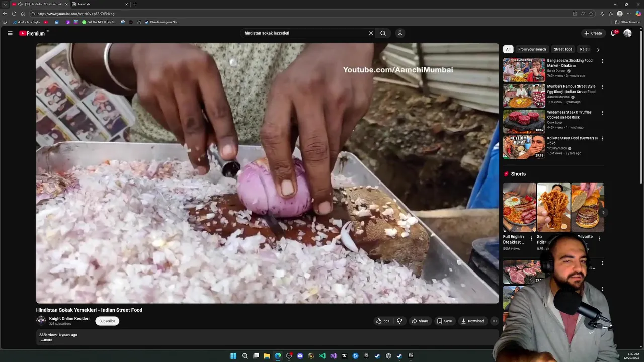Like the video with thumbs up

pos(383,321)
